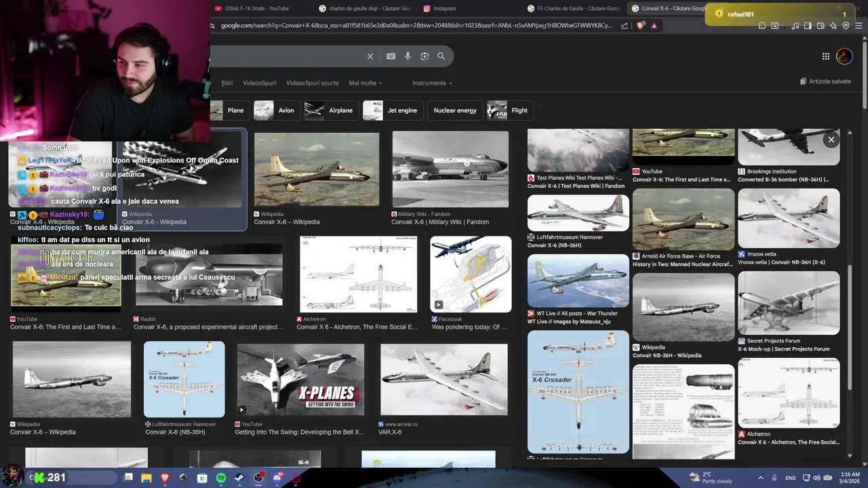This screenshot has width=868, height=488.
Task: Search by image with the Lens icon
Action: click(x=425, y=56)
